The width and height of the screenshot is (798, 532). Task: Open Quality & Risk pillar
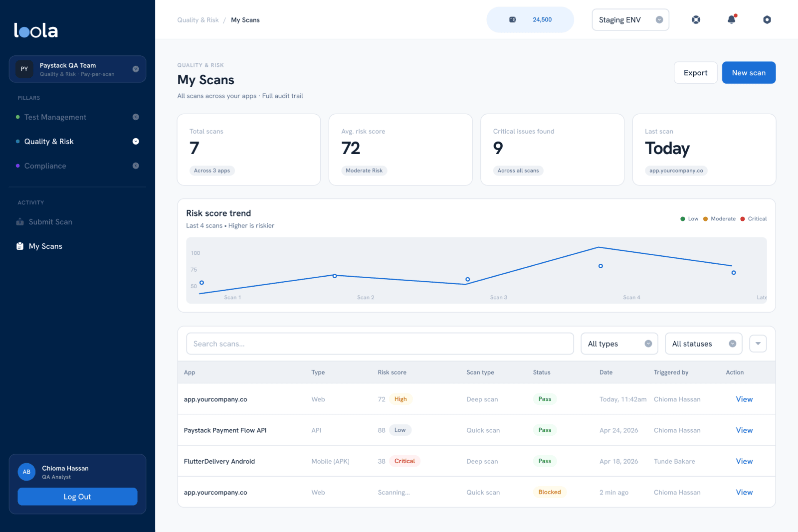tap(49, 142)
